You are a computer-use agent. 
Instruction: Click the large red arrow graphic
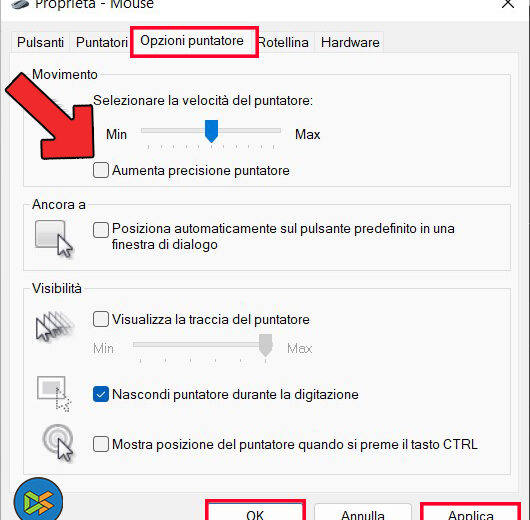[x=51, y=116]
